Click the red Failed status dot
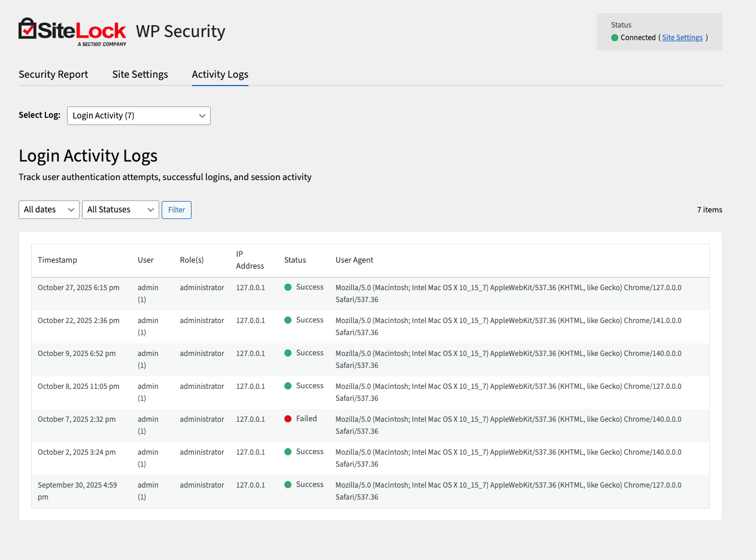Screen dimensions: 756x560 coord(289,418)
